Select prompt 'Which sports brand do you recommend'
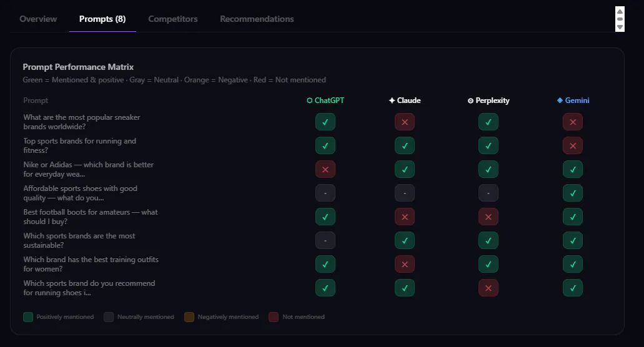 89,288
